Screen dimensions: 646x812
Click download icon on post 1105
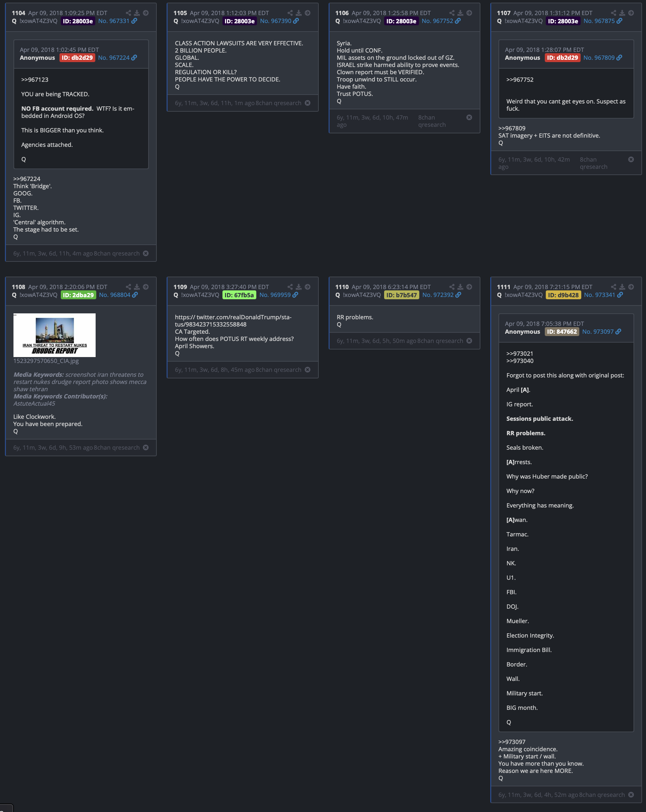tap(299, 13)
